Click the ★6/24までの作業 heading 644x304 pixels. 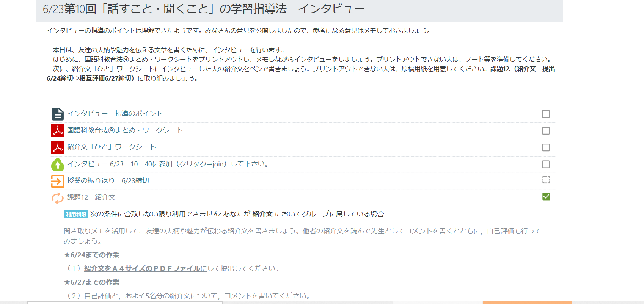click(91, 255)
